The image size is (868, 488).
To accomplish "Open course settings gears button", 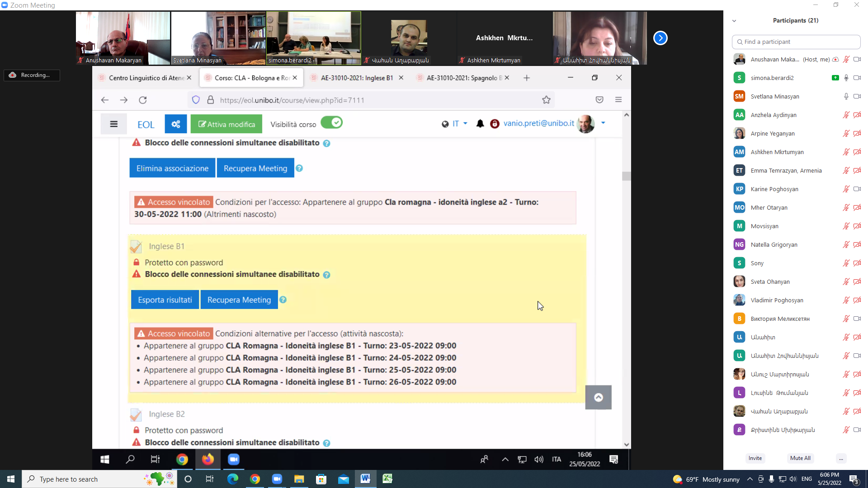I will 176,124.
